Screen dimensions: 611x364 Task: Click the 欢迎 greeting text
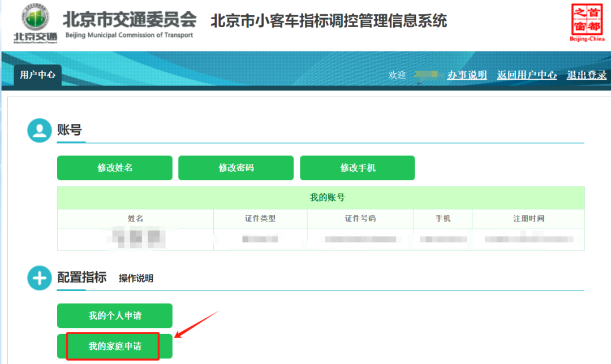pos(397,75)
